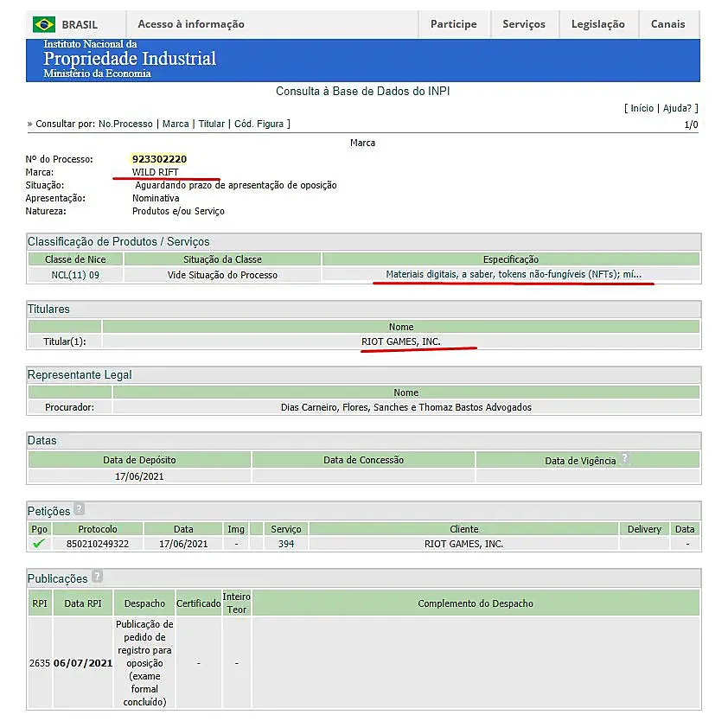Open the Legislação menu item
728x721 pixels.
tap(597, 24)
